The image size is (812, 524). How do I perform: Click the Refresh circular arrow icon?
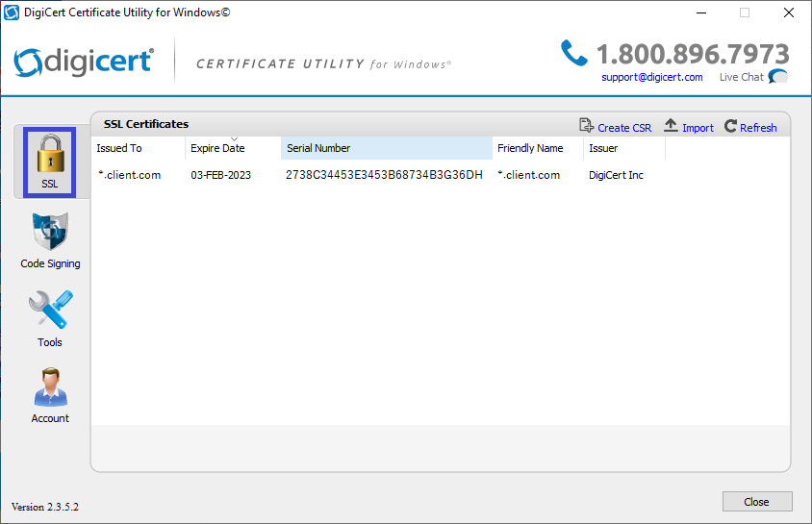[x=730, y=126]
